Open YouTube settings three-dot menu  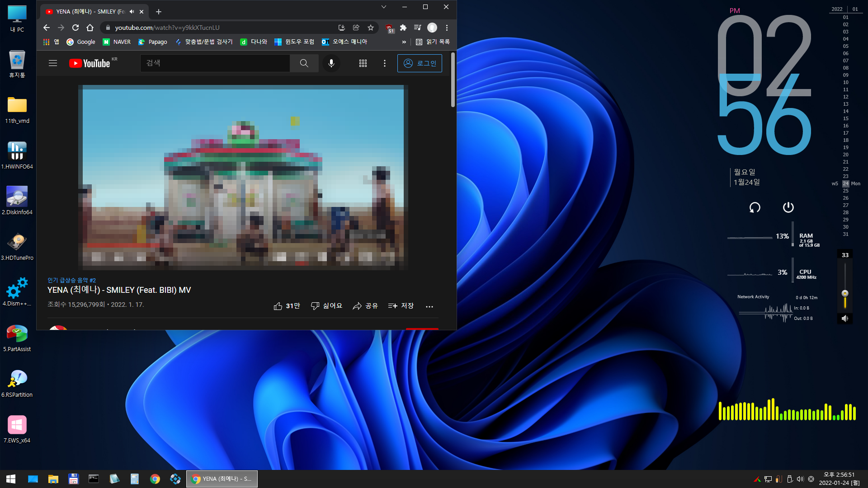pyautogui.click(x=385, y=63)
